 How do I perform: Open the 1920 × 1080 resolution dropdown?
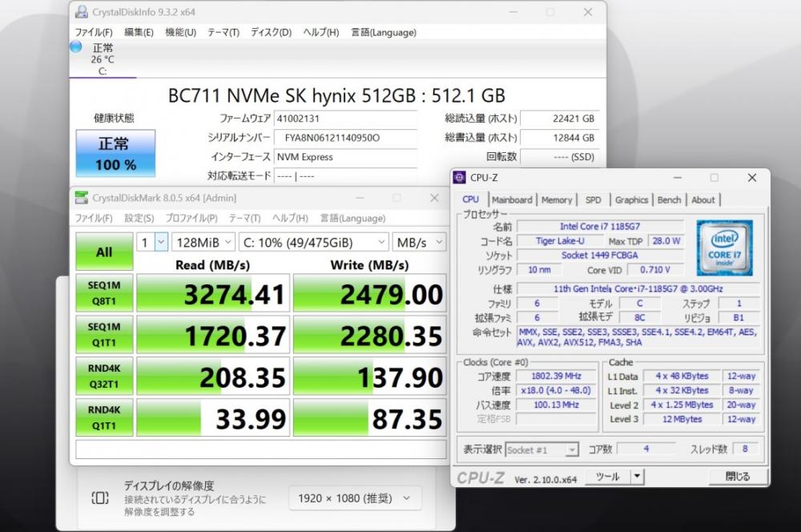(x=355, y=498)
